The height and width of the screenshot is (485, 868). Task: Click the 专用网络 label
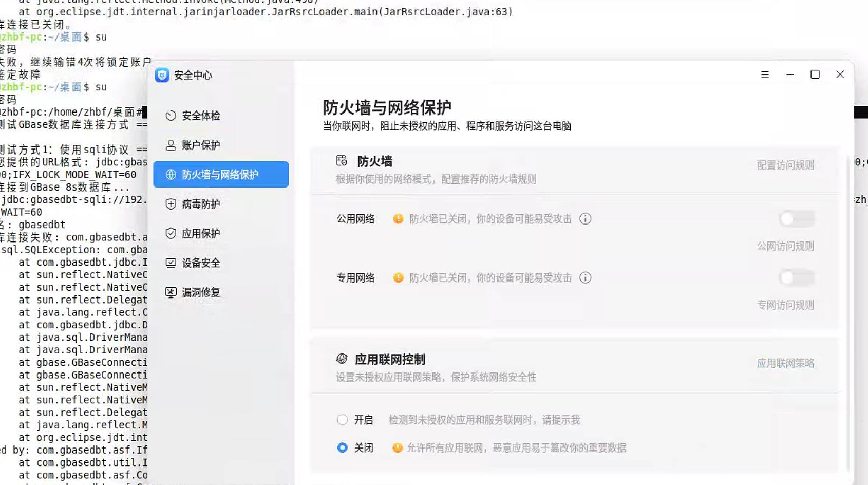(355, 278)
